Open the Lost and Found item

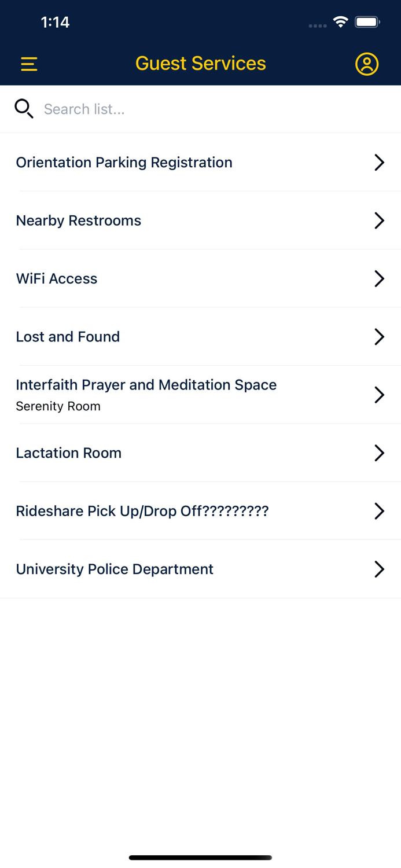tap(68, 336)
